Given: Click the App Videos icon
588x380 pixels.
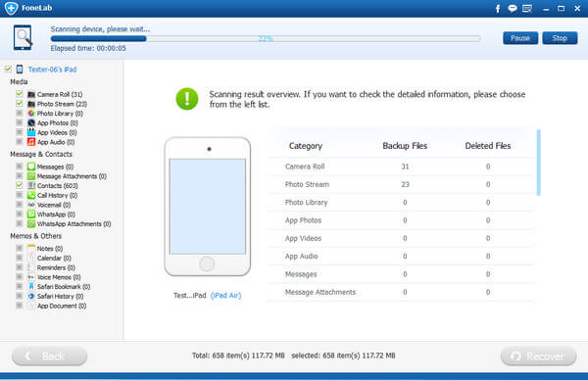Looking at the screenshot, I should [x=31, y=132].
